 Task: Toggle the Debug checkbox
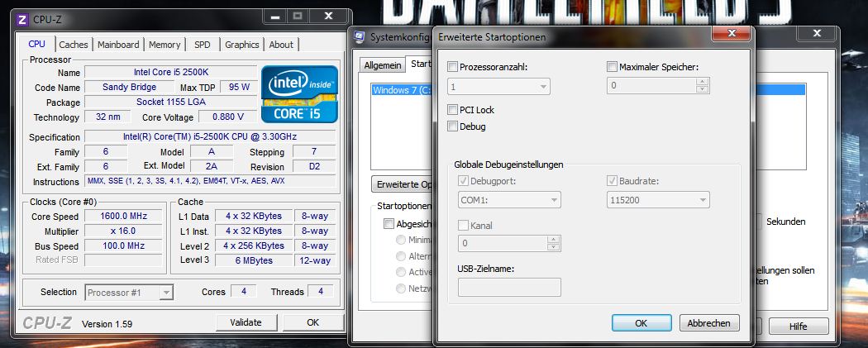click(x=452, y=126)
